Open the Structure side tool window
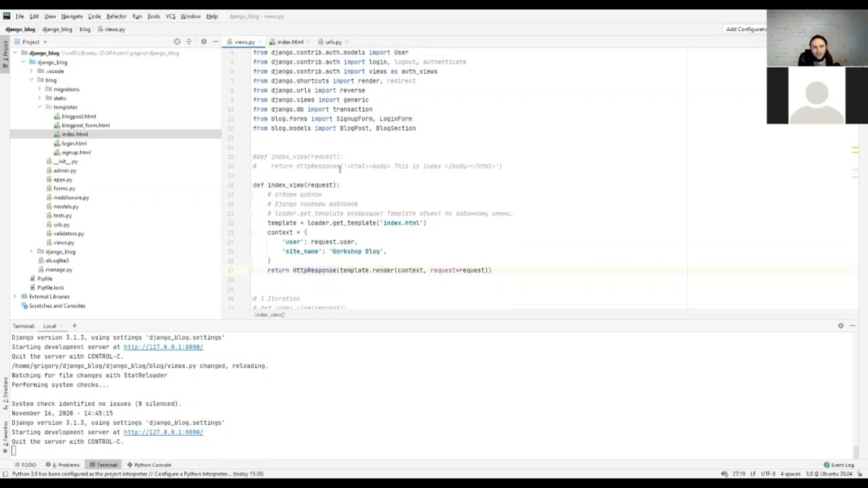868x488 pixels. coord(5,394)
